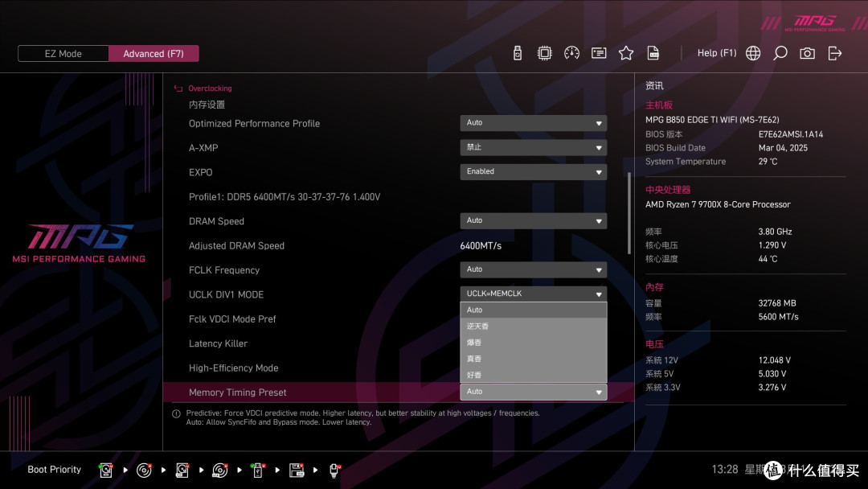Click AMD Ryzen 7 9700X processor text
This screenshot has height=489, width=868.
(718, 204)
